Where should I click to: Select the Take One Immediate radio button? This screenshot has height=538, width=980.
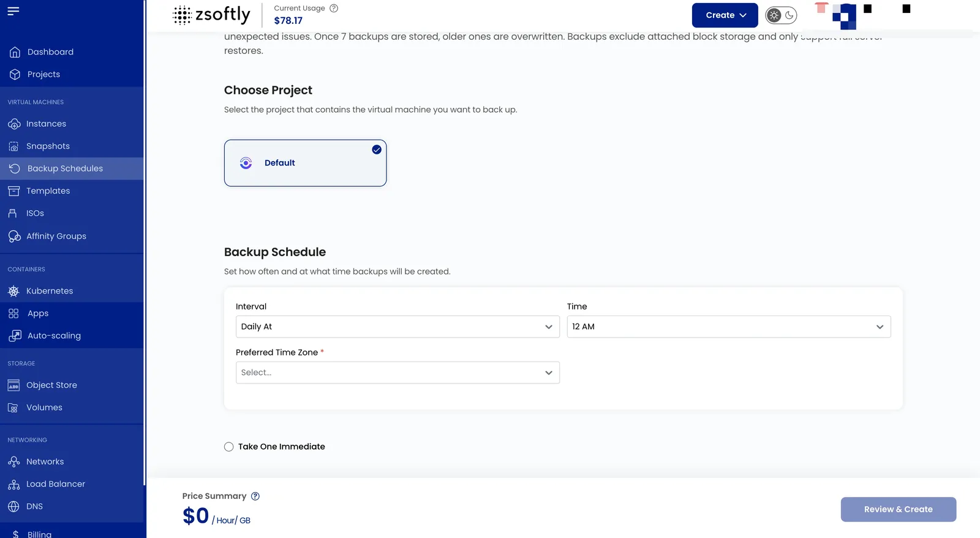coord(228,447)
